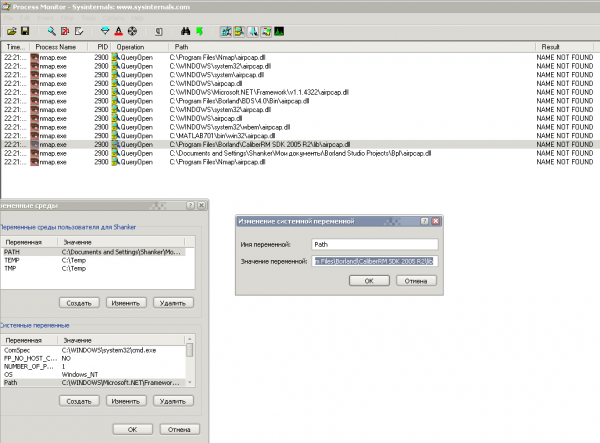Select the OS system variable row
600x443 pixels.
pos(94,374)
